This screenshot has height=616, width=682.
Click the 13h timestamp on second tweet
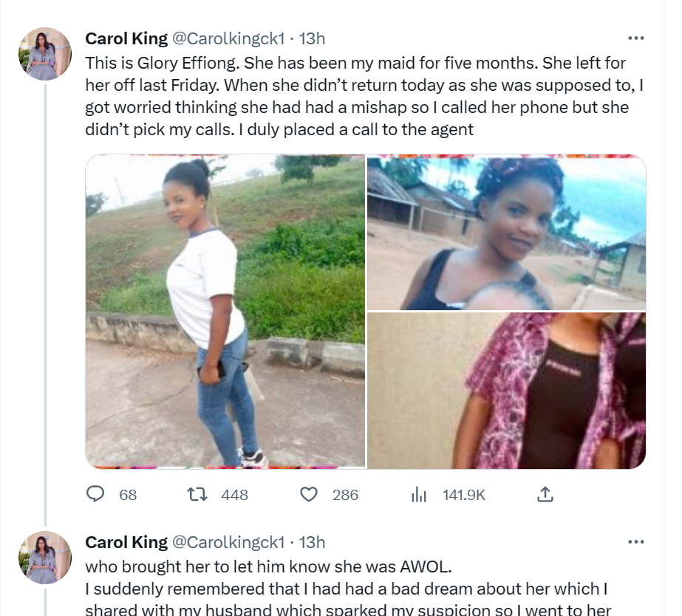312,542
